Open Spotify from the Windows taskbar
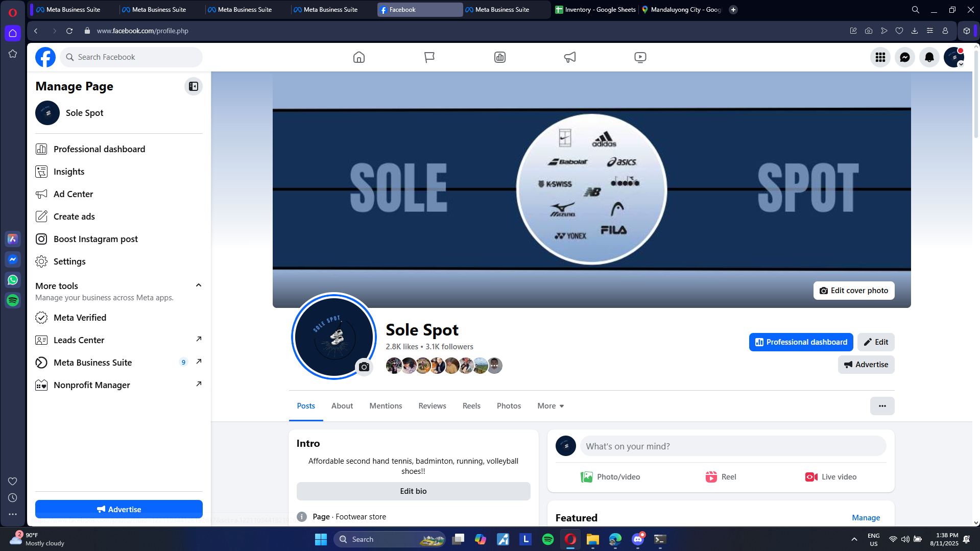 pyautogui.click(x=548, y=539)
